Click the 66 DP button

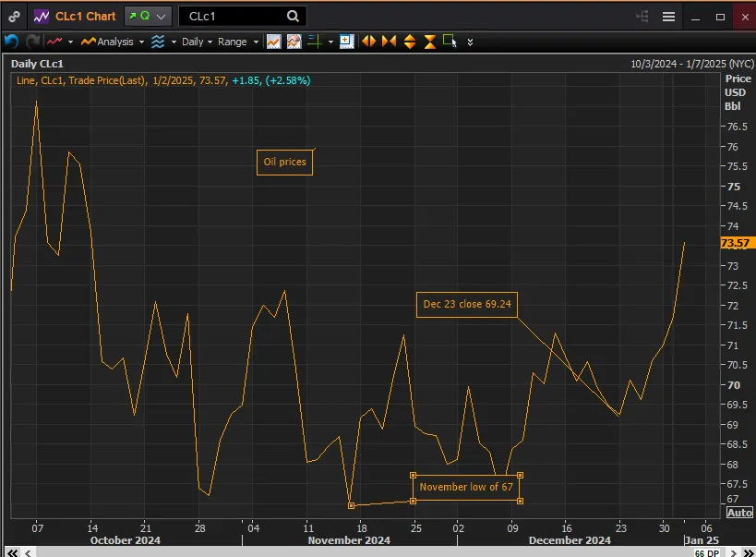click(x=706, y=552)
